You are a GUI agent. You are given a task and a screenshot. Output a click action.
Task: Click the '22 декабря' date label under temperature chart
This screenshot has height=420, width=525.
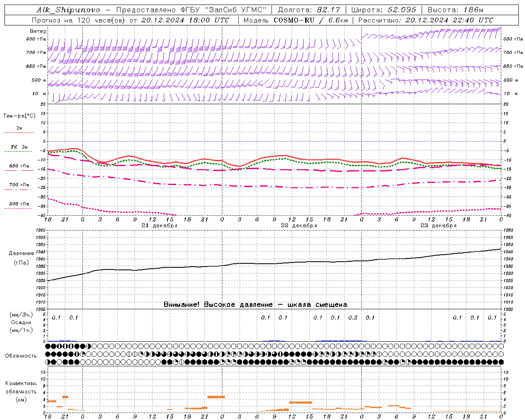tap(299, 226)
